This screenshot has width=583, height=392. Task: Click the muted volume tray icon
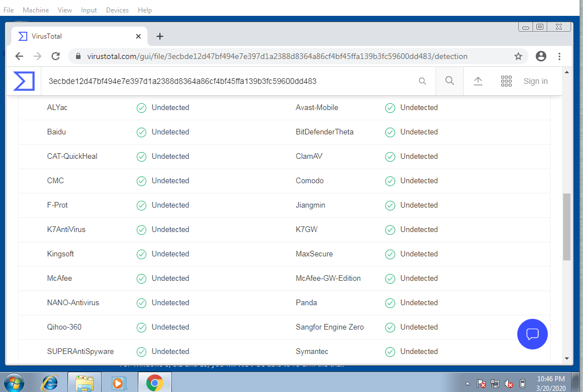[x=509, y=383]
